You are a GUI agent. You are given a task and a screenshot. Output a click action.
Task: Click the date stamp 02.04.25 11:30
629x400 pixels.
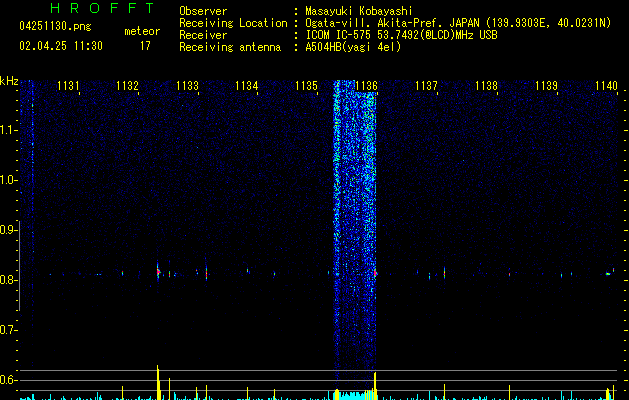click(61, 46)
